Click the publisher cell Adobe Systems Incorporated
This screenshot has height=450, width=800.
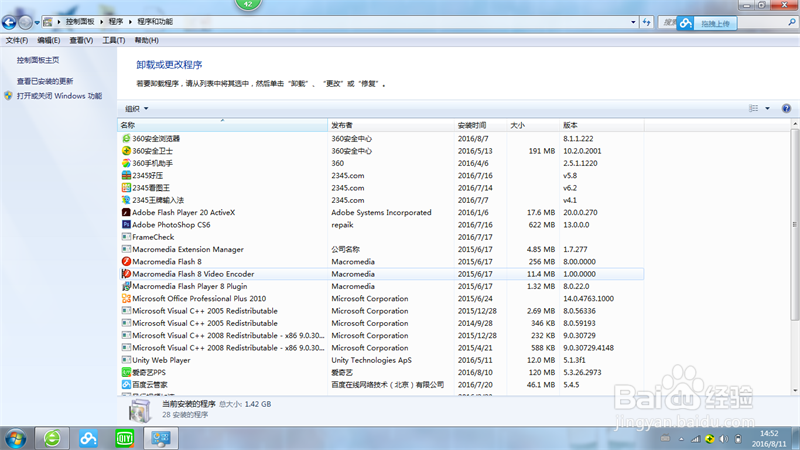point(381,212)
